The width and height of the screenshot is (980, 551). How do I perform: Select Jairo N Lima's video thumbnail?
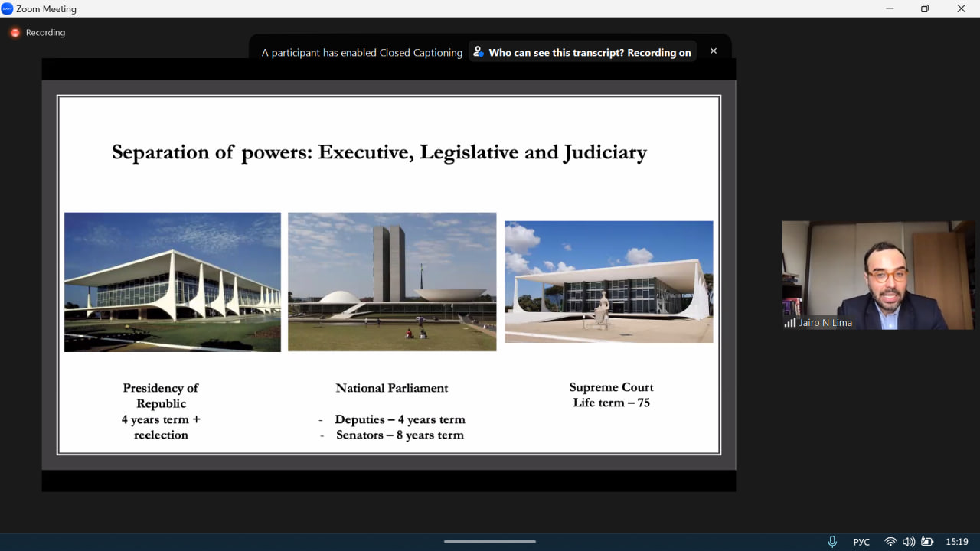pyautogui.click(x=877, y=275)
